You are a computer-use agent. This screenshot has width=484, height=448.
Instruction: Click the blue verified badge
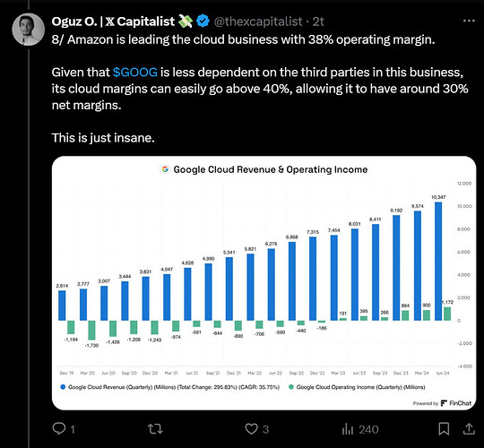click(203, 21)
